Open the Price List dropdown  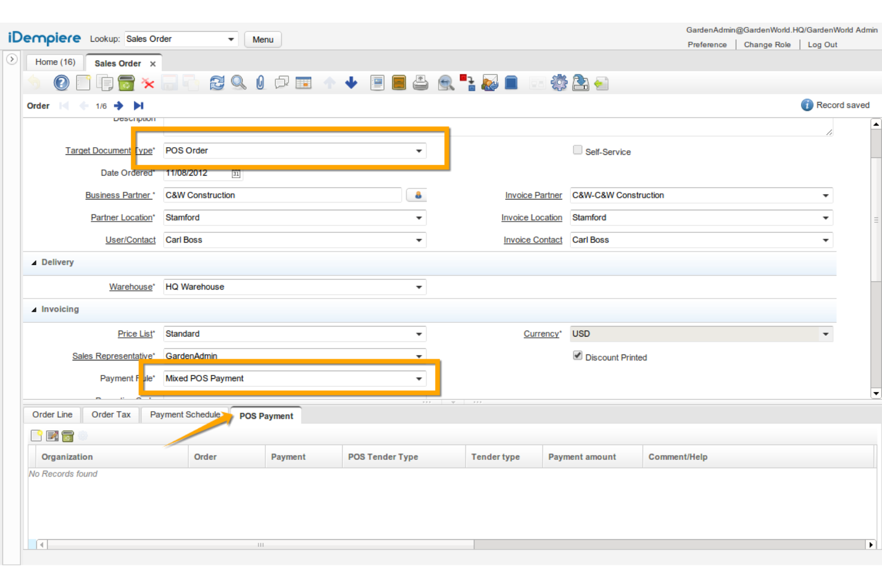419,334
